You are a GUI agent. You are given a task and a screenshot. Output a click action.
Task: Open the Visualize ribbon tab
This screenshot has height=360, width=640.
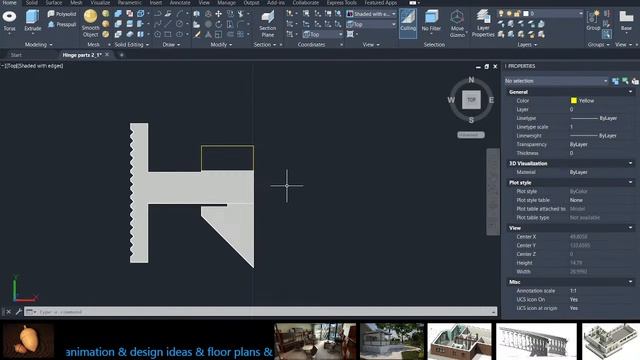100,2
